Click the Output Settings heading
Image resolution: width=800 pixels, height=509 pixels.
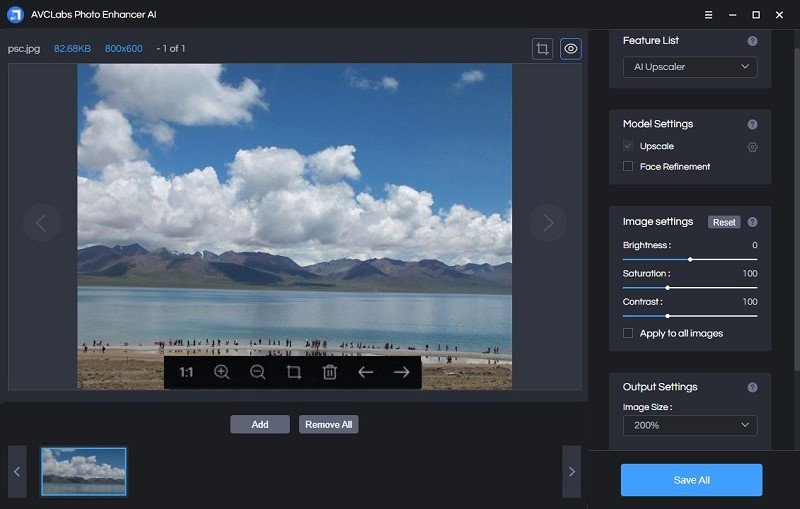click(660, 387)
